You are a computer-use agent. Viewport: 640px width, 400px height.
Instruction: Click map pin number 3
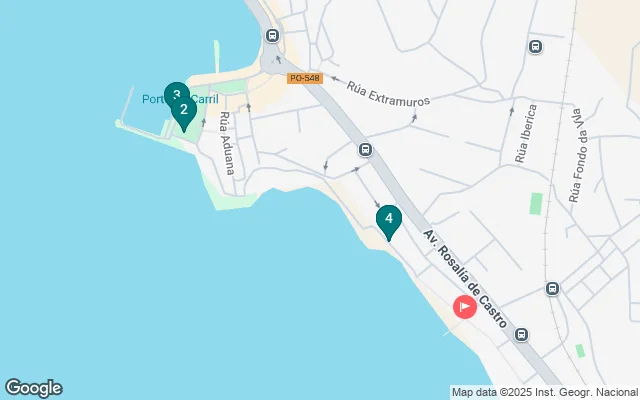click(x=176, y=91)
